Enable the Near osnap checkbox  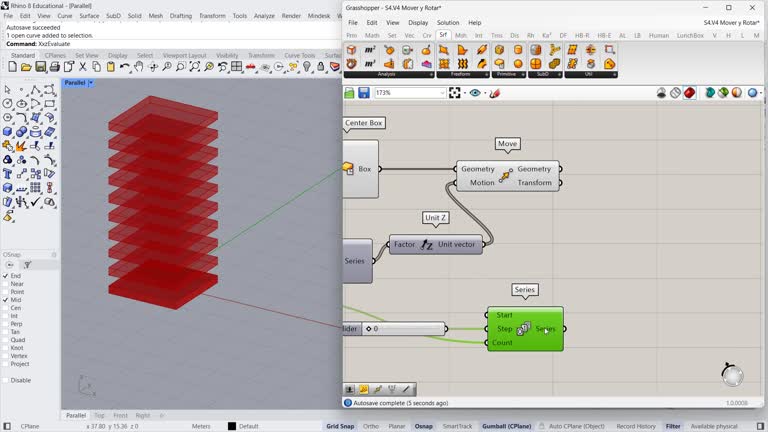5,284
